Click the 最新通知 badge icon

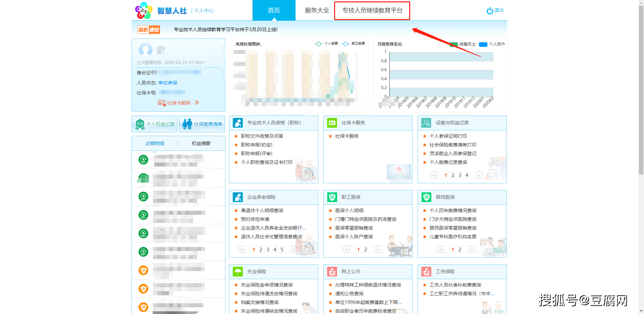pos(149,30)
